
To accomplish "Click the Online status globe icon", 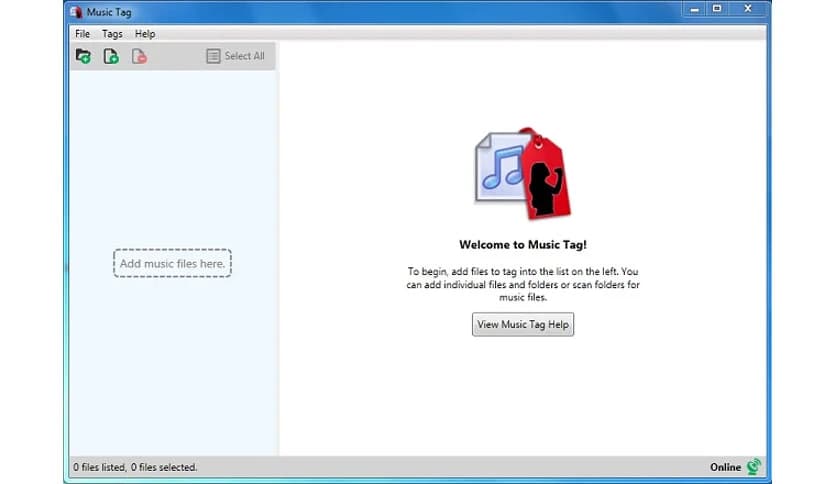I will coord(753,467).
